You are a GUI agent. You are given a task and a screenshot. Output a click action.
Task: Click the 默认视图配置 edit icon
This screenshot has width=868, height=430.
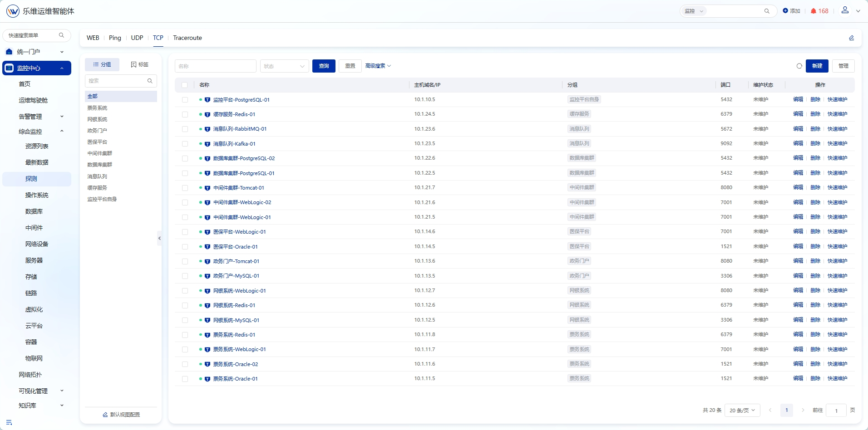coord(105,415)
